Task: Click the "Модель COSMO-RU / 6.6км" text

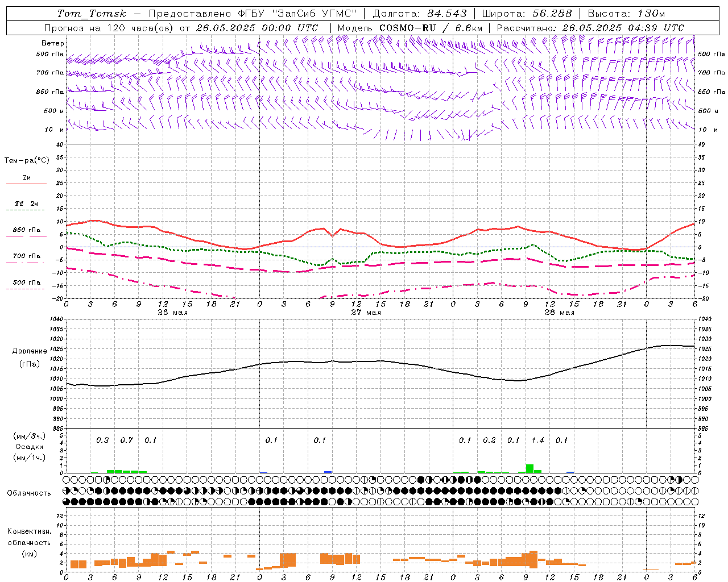Action: pyautogui.click(x=410, y=28)
